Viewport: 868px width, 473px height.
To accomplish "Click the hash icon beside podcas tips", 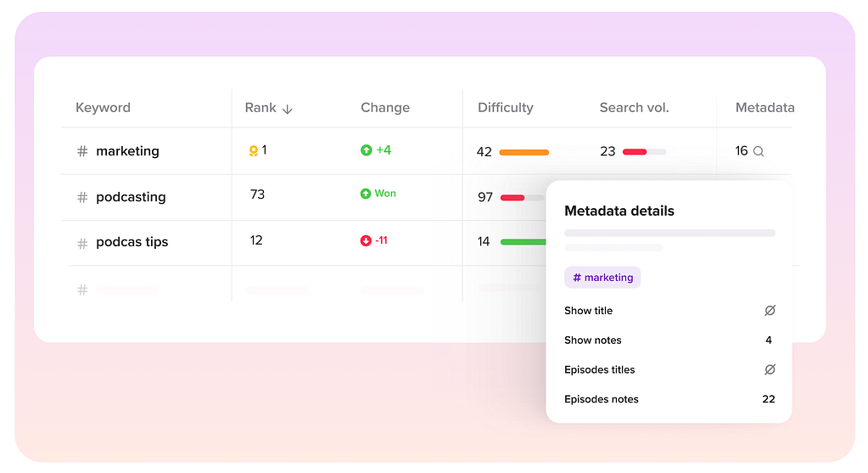I will coord(82,243).
